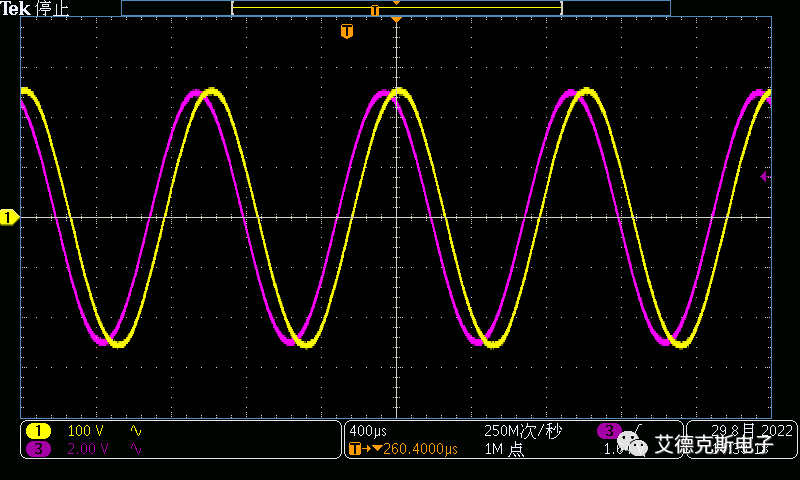The height and width of the screenshot is (480, 800).
Task: Click the 260.4000µs trigger delay readout
Action: click(420, 449)
